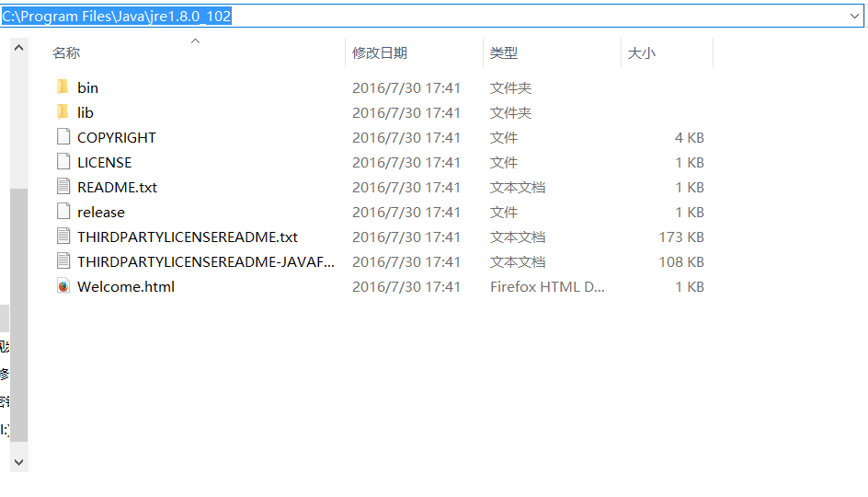
Task: Select the THIRDPARTYLICENSEREADME.txt file name
Action: click(x=188, y=237)
